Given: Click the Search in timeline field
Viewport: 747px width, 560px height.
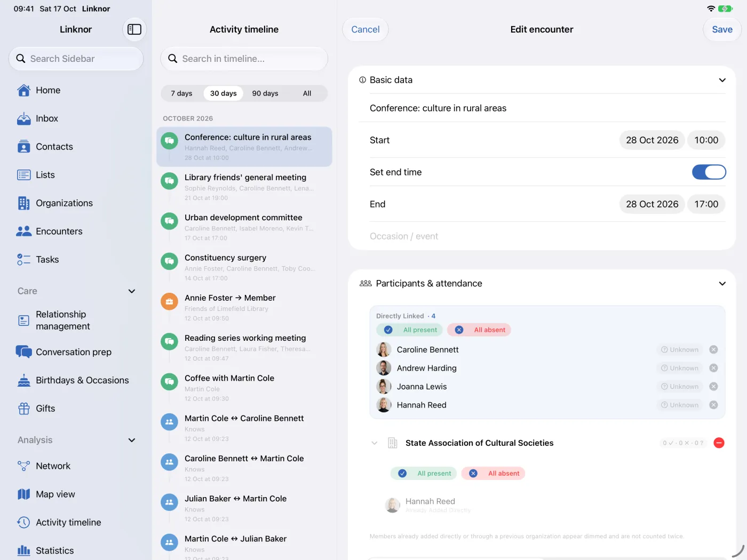Looking at the screenshot, I should click(x=244, y=59).
